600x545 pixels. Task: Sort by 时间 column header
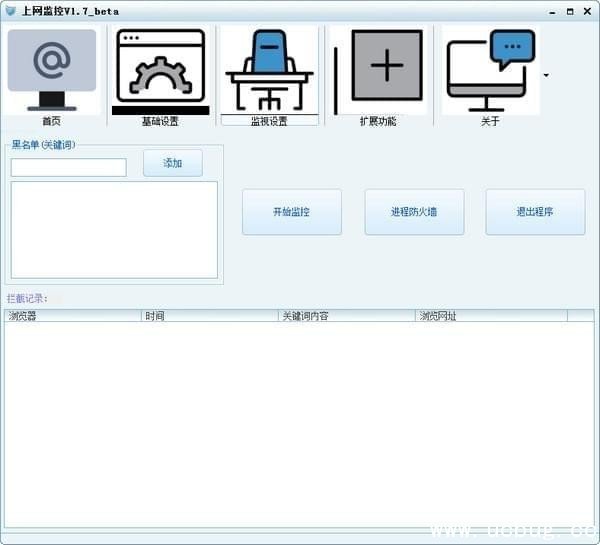point(210,316)
